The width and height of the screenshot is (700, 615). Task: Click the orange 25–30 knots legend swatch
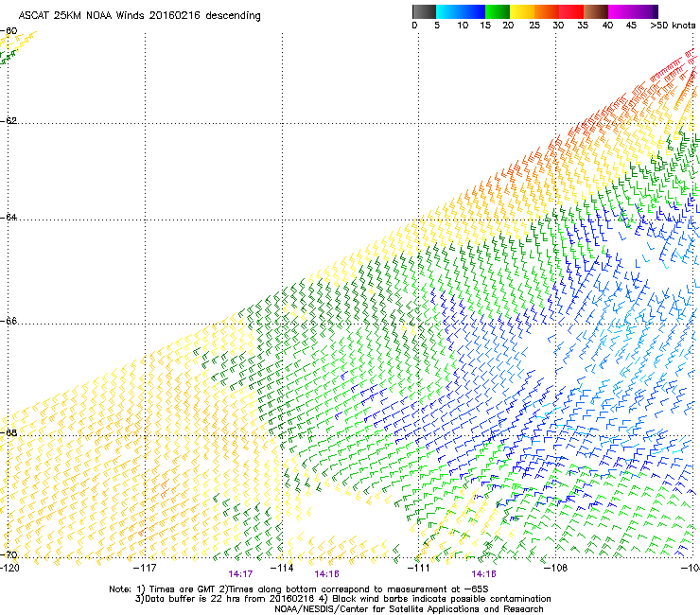[547, 11]
